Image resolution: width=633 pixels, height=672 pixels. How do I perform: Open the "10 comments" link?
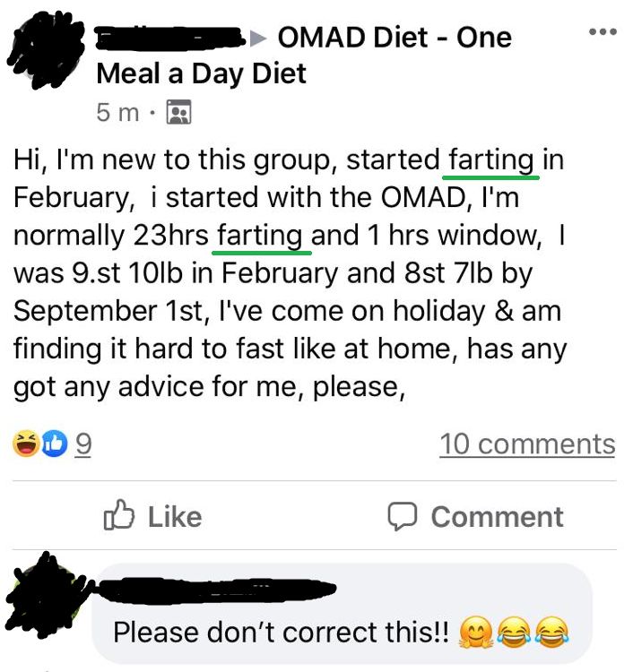click(526, 444)
